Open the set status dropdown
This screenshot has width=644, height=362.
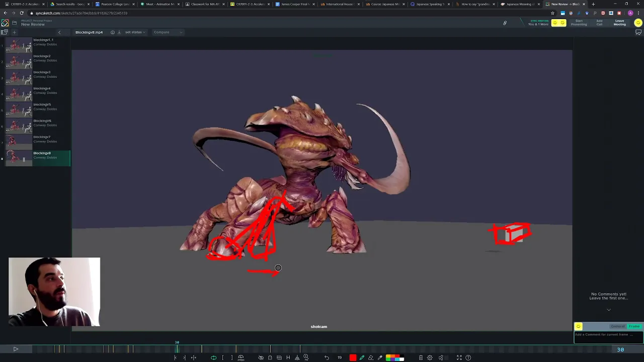coord(135,32)
